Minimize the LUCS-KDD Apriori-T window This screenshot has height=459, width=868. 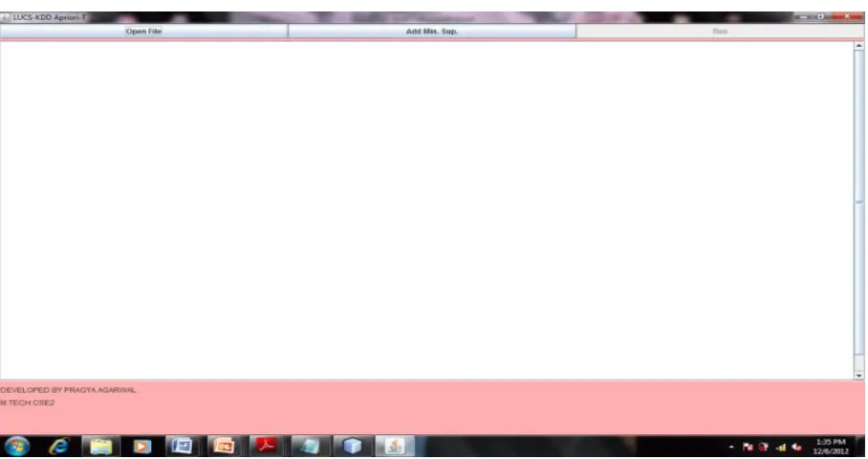(804, 17)
